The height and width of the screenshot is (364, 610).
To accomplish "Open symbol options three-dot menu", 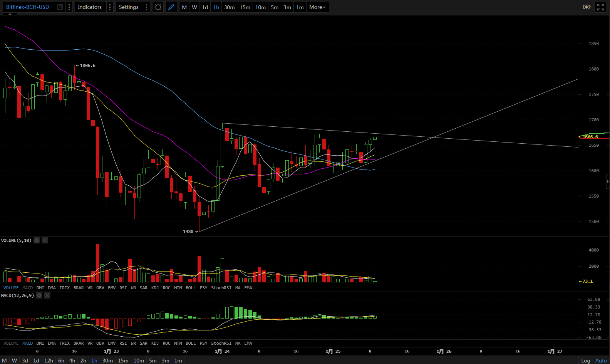I will [x=69, y=7].
